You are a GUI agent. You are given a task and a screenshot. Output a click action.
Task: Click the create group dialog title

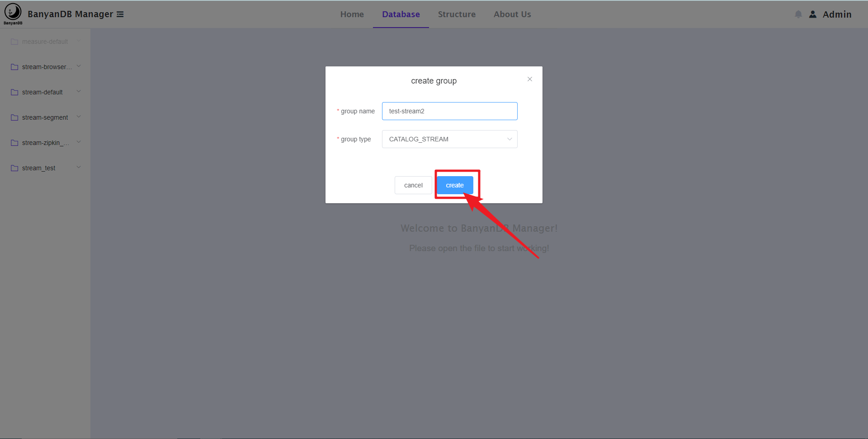[x=434, y=81]
